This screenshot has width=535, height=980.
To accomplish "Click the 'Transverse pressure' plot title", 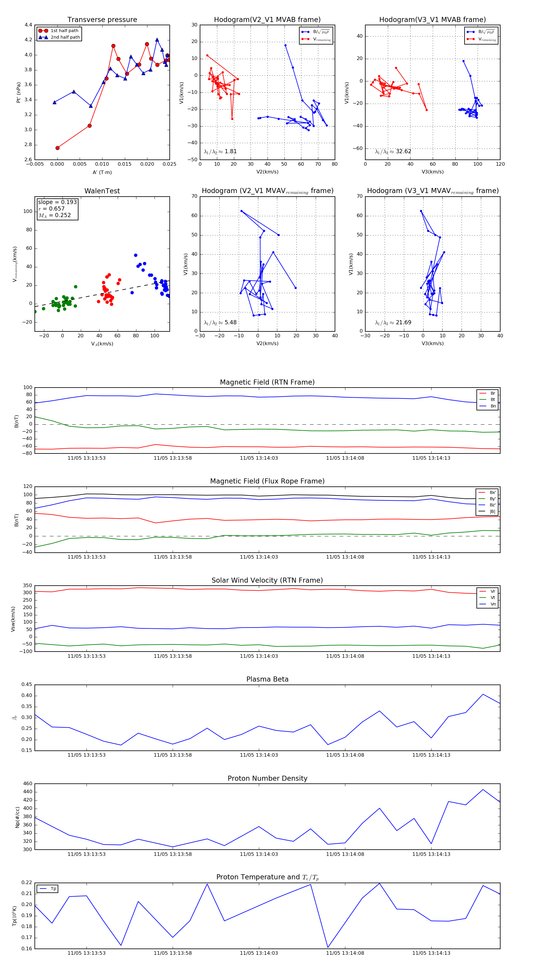I will click(102, 20).
